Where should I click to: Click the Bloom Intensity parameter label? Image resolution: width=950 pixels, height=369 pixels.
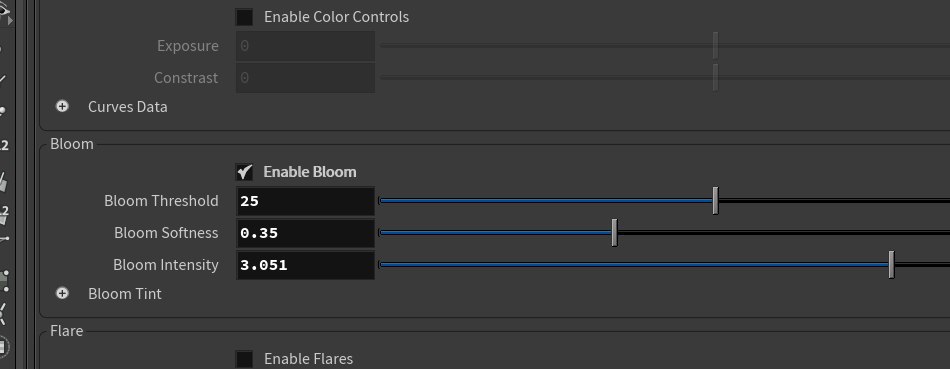point(165,265)
